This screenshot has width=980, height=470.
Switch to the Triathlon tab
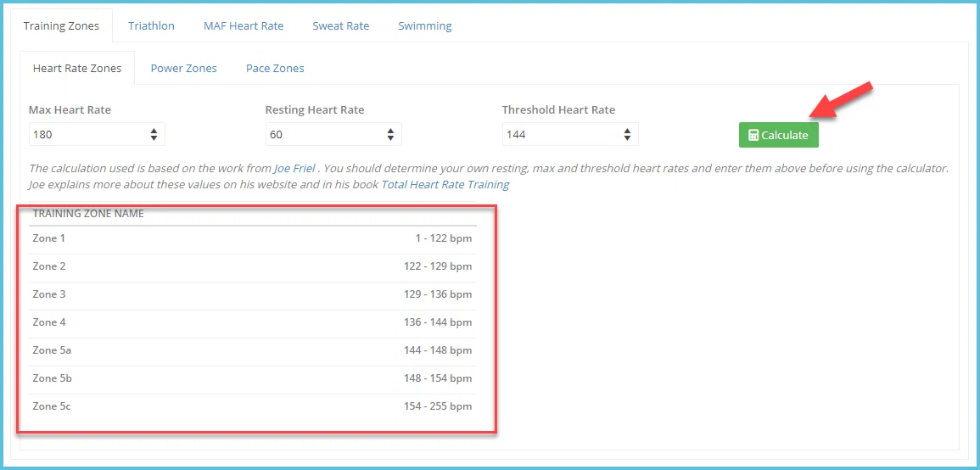[151, 25]
